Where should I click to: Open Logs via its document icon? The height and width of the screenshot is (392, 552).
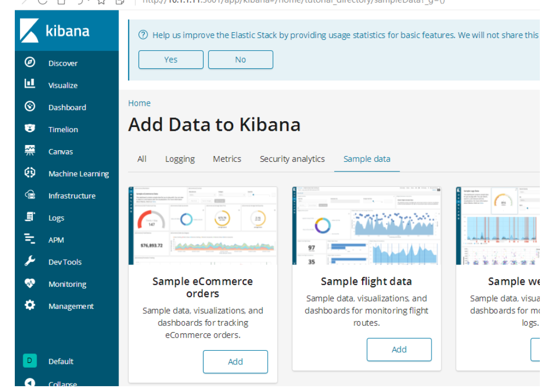point(30,216)
